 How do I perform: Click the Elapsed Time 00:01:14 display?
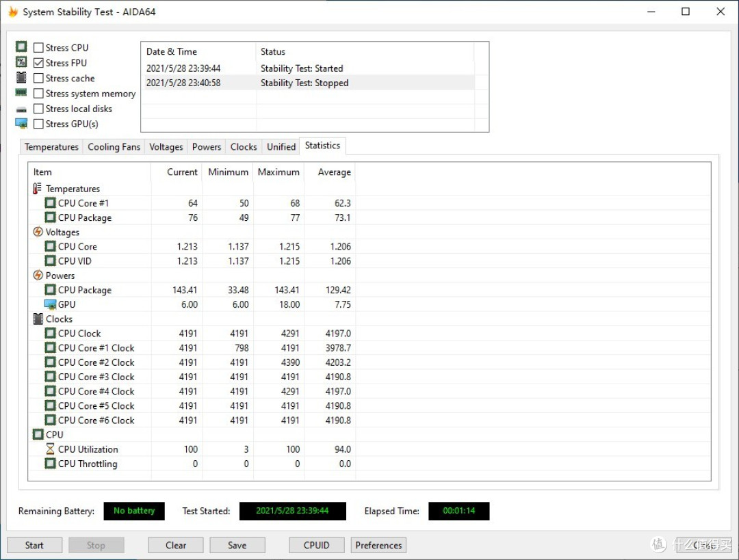tap(459, 511)
